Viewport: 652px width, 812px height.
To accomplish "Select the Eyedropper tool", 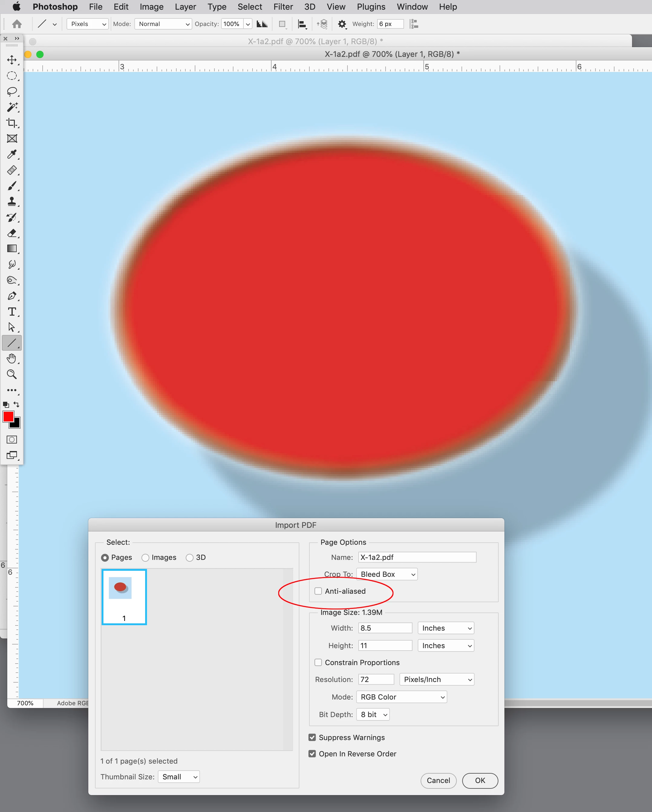I will tap(12, 154).
